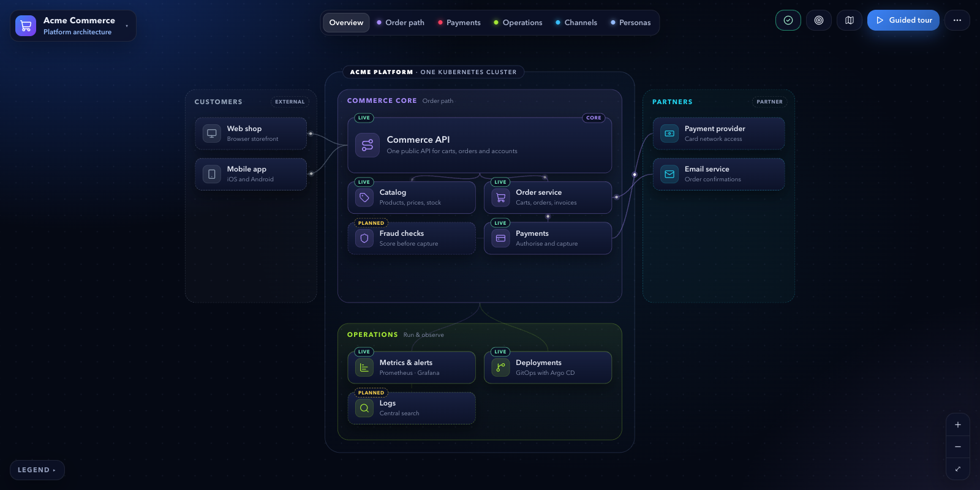
Task: Click the Catalog tag icon
Action: click(x=364, y=197)
